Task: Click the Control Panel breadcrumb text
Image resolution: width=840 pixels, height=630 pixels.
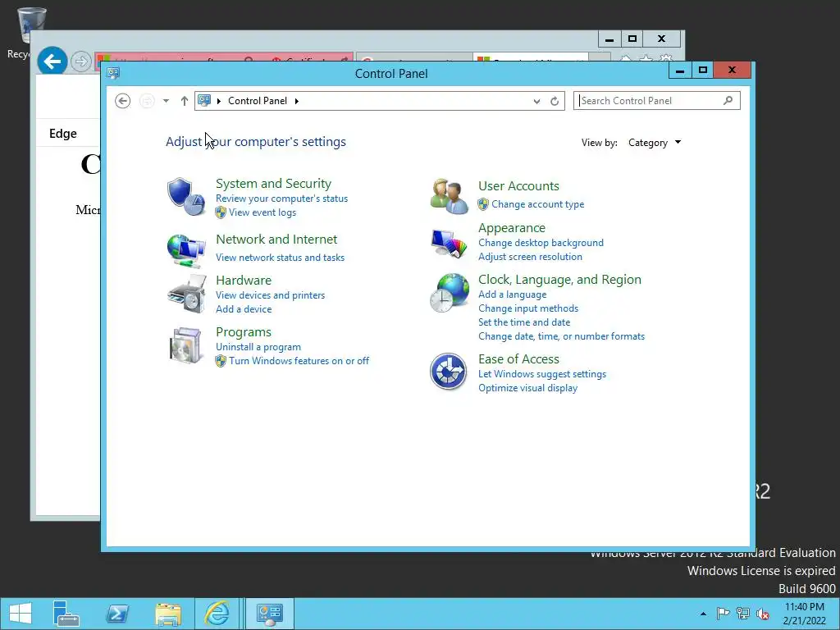Action: tap(257, 101)
